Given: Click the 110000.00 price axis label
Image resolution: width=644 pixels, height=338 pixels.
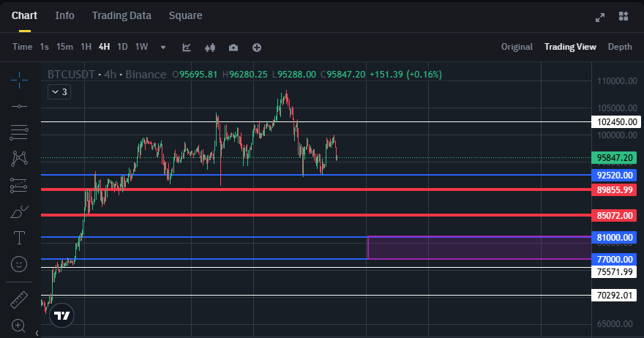Looking at the screenshot, I should click(x=617, y=81).
